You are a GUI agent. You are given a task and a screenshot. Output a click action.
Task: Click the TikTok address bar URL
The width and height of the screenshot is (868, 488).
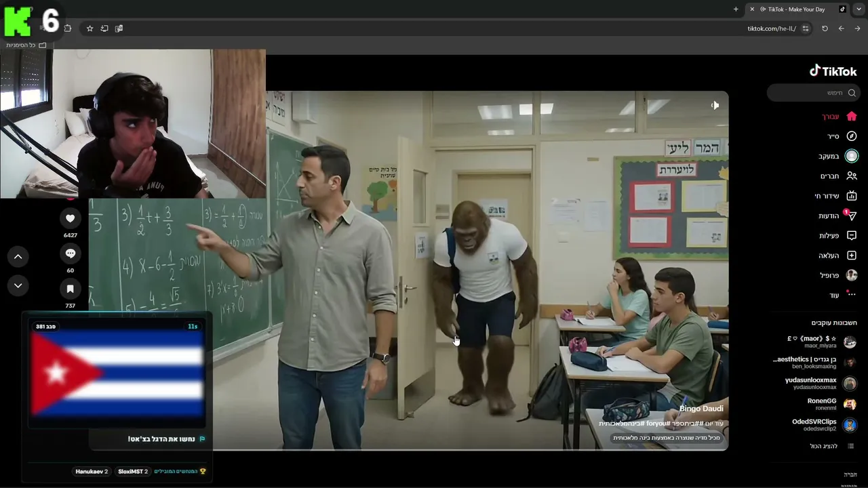coord(772,28)
